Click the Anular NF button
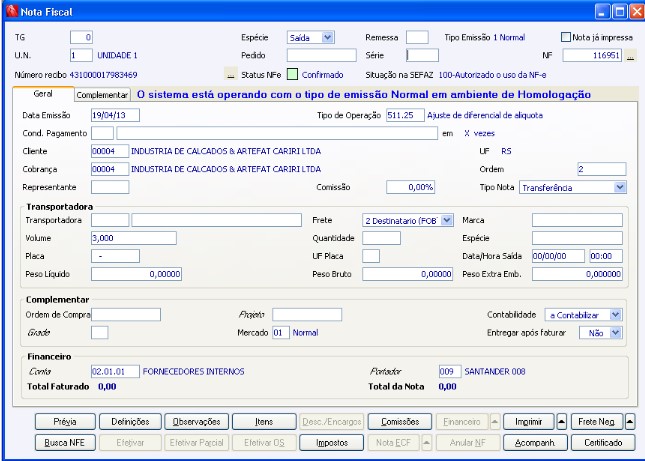Image resolution: width=645 pixels, height=461 pixels. point(468,442)
